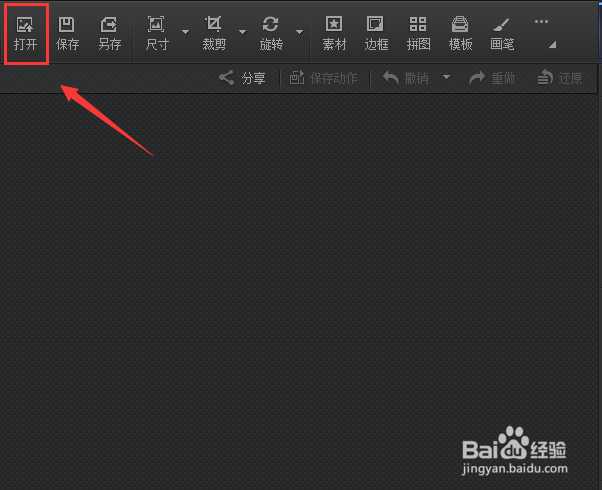Choose 另存 to save as new file

109,34
